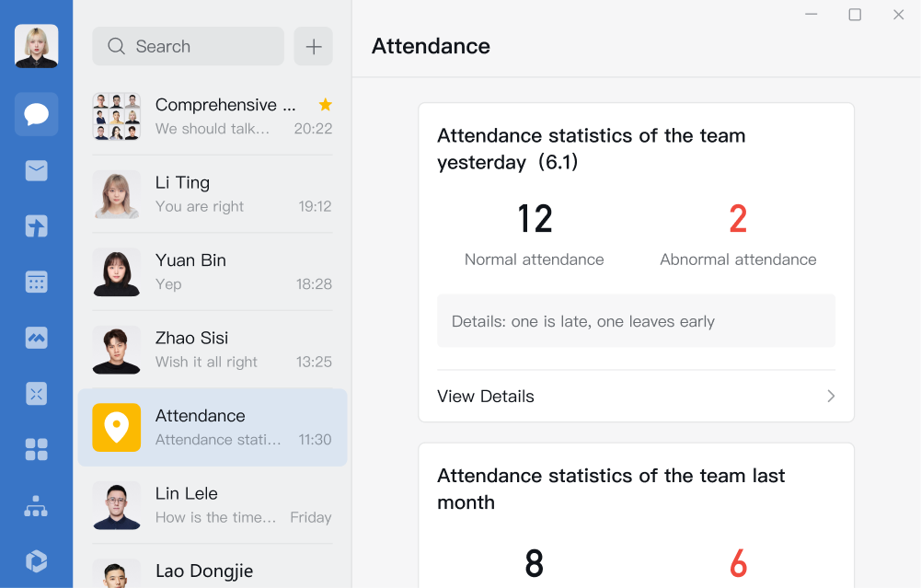Open the Mail envelope icon in sidebar
Viewport: 921px width, 588px height.
tap(37, 170)
